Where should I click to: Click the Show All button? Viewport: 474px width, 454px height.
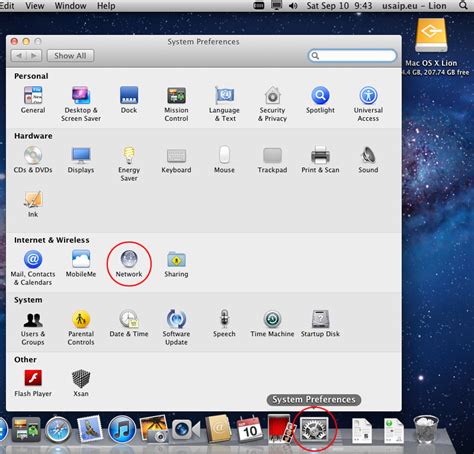click(70, 55)
